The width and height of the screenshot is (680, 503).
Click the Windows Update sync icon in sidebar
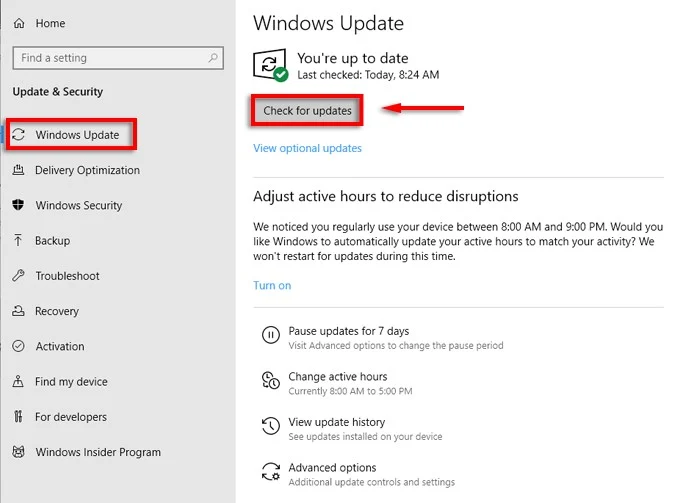18,135
